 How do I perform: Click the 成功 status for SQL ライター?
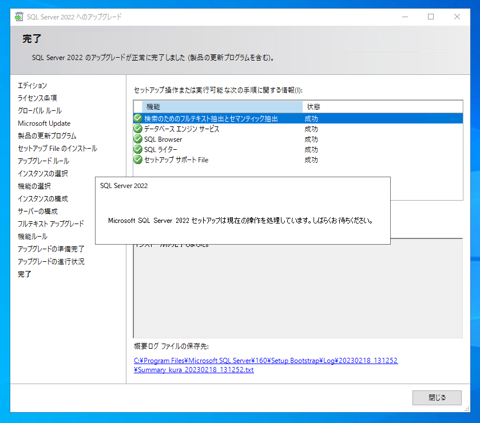311,150
